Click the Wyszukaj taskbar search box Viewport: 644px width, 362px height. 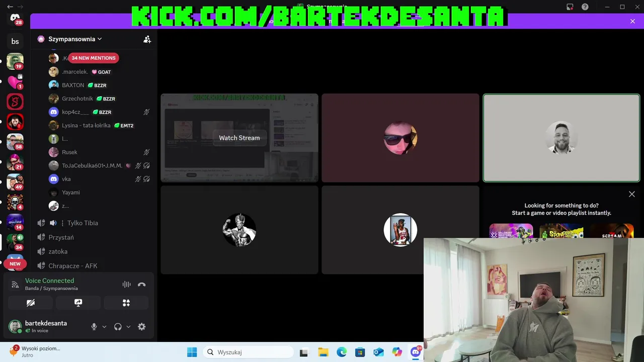tap(247, 352)
